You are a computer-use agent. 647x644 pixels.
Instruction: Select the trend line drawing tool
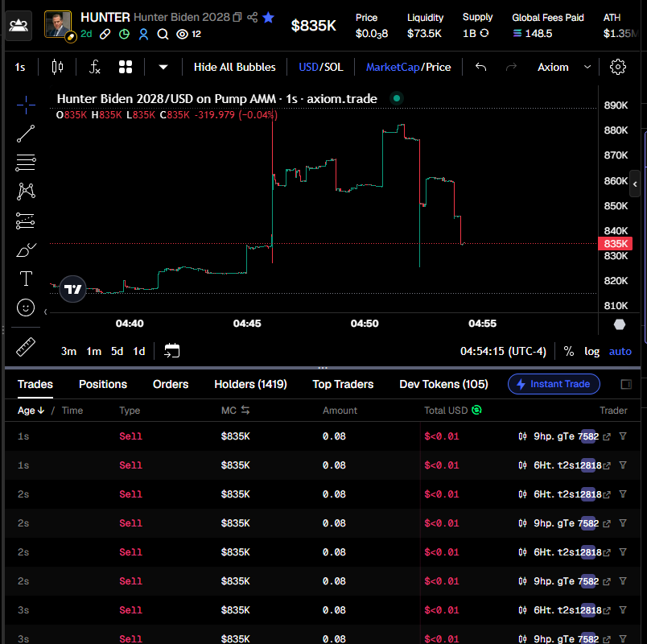pos(26,134)
